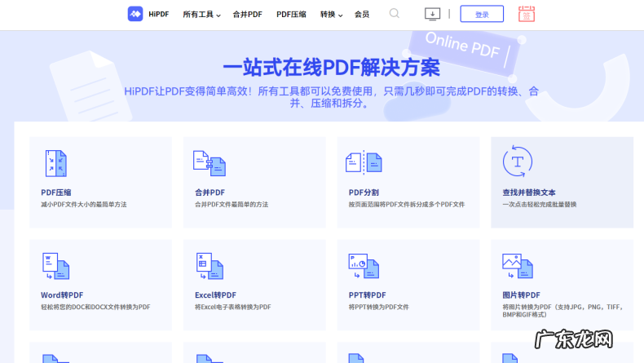
Task: Open the PDF分割 card title
Action: tap(364, 193)
